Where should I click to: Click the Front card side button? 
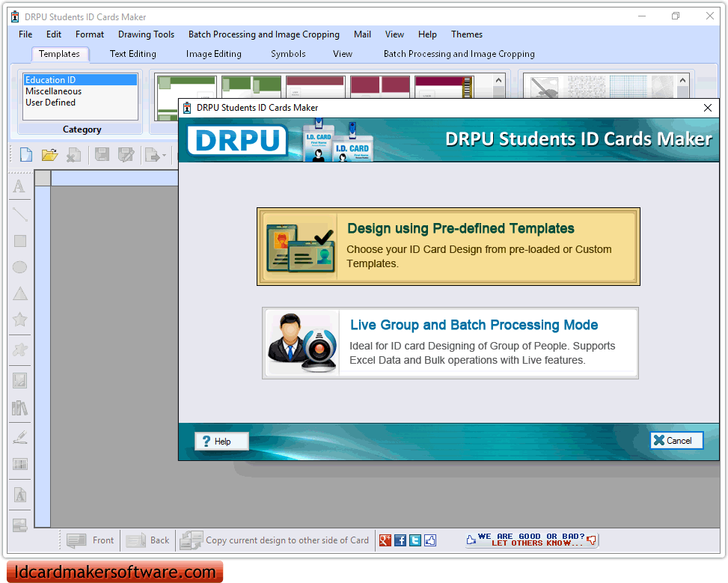91,540
